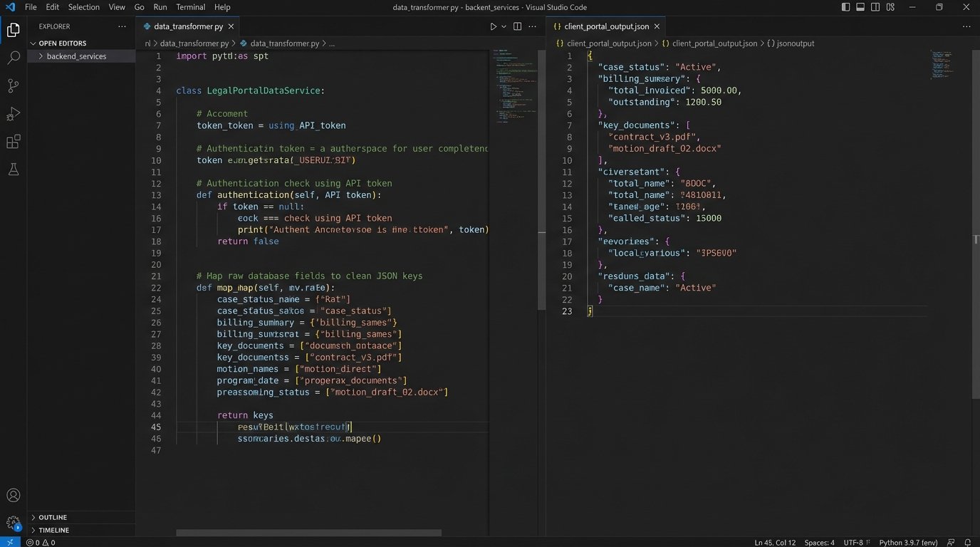Open the Testing flask icon view
Image resolution: width=980 pixels, height=547 pixels.
point(13,170)
